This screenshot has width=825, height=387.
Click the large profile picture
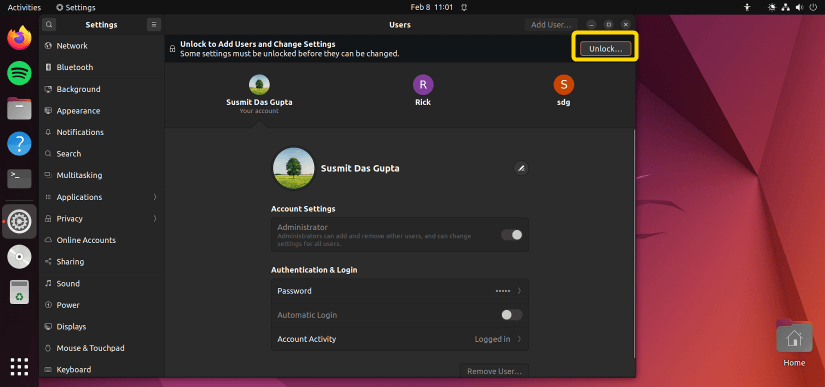tap(294, 168)
